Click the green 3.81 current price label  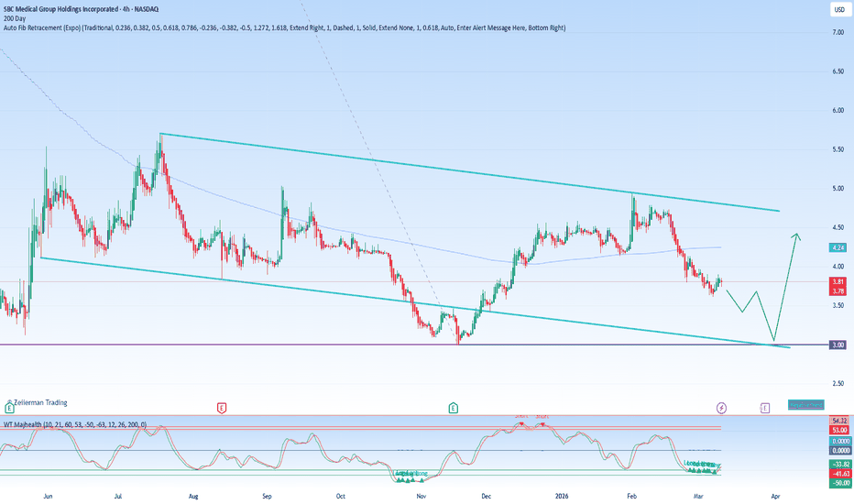coord(838,282)
